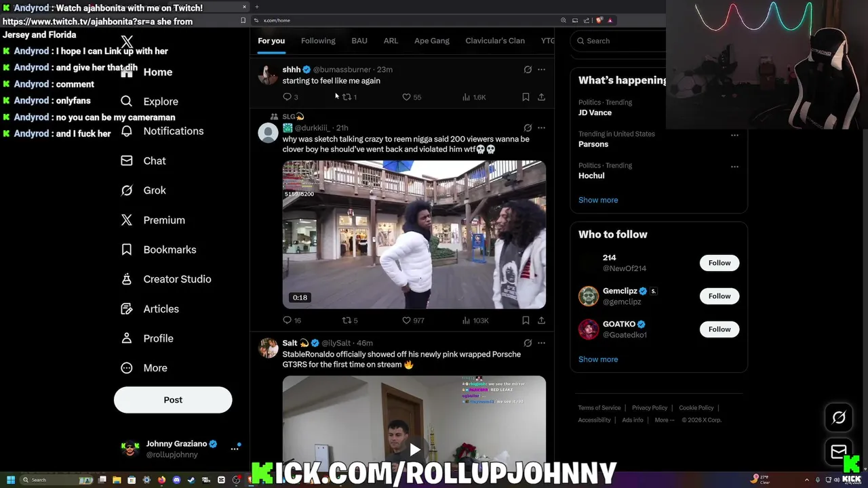Like the durkkiii_ post
This screenshot has height=488, width=868.
[413, 320]
